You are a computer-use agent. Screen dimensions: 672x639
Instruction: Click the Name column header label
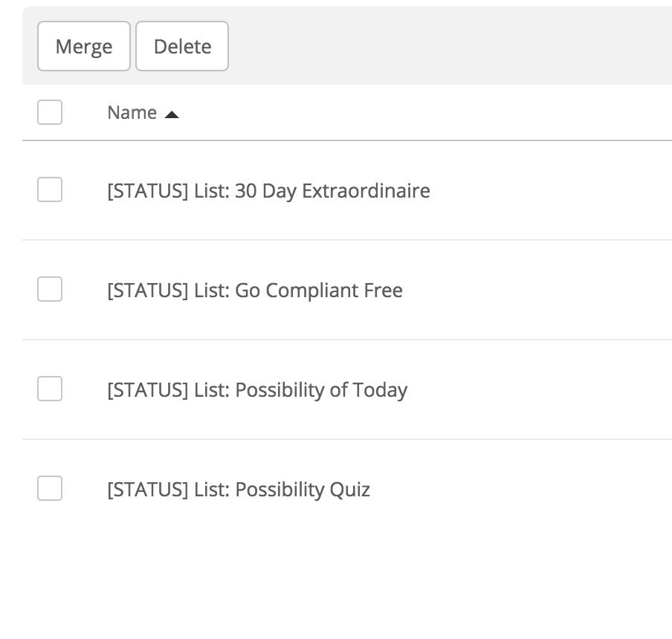(x=132, y=113)
